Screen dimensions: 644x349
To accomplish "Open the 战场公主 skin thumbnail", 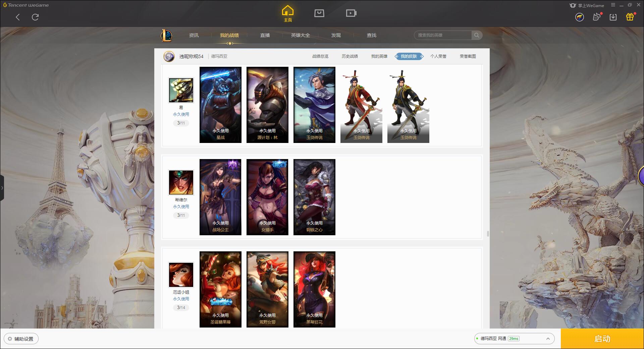I will (220, 197).
